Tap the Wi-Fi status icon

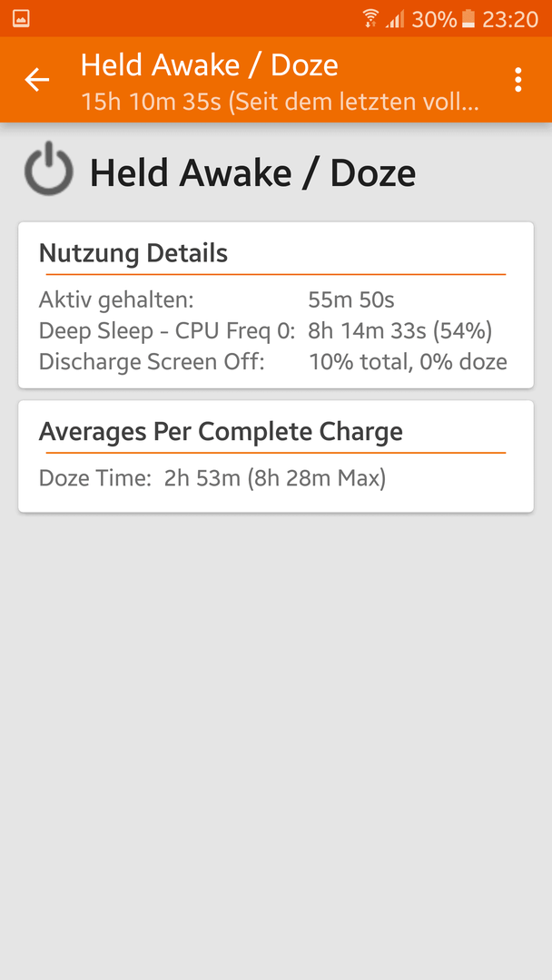[370, 19]
